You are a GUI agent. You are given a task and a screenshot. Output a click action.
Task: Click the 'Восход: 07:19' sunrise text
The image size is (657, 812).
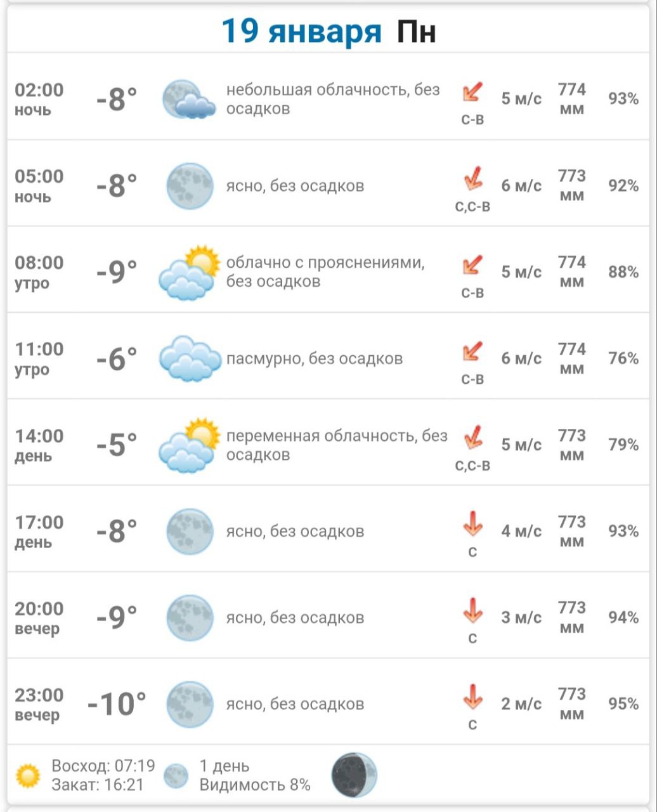[x=103, y=766]
